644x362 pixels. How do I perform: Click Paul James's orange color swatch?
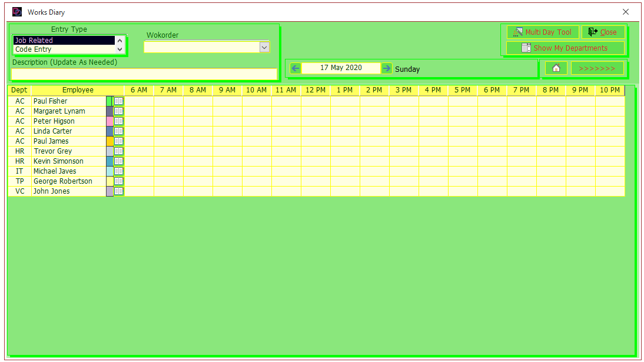pos(109,141)
